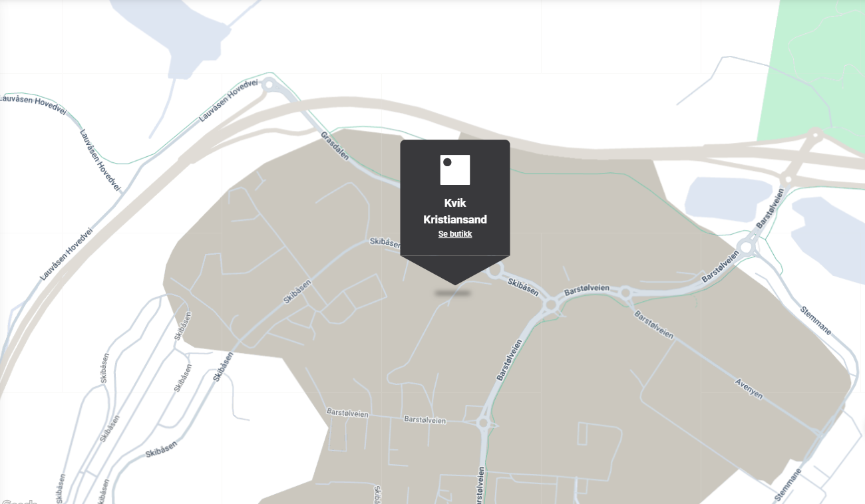
Task: Open the 'Se butikk' store link
Action: click(455, 234)
